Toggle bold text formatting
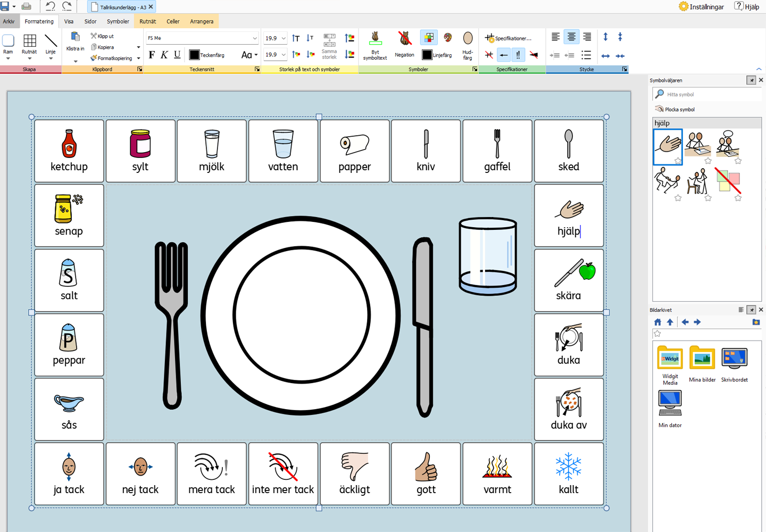Screen dimensions: 766x532 tap(152, 55)
